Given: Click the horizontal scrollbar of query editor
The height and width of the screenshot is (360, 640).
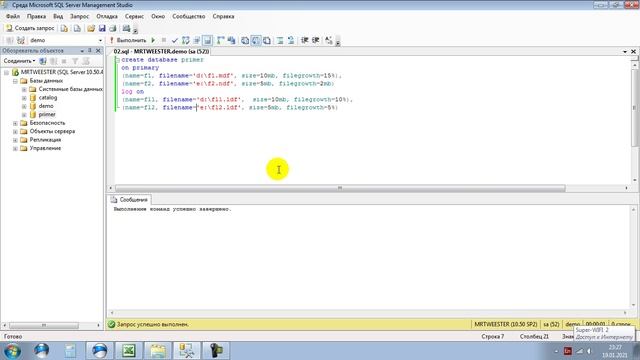Looking at the screenshot, I should tap(340, 188).
